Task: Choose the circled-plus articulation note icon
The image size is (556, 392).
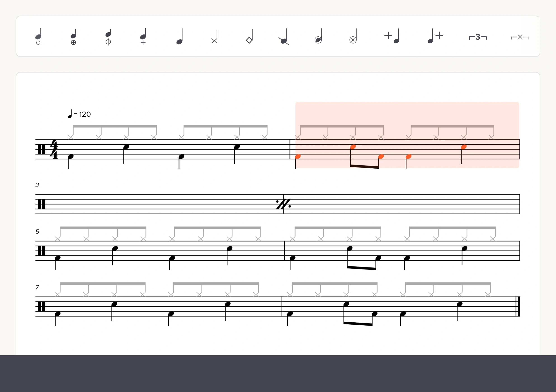Action: coord(73,37)
